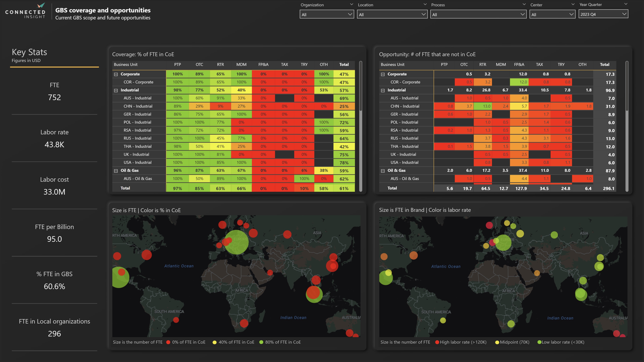The image size is (644, 362).
Task: Select the AUS - Oil & Gas row
Action: point(138,178)
